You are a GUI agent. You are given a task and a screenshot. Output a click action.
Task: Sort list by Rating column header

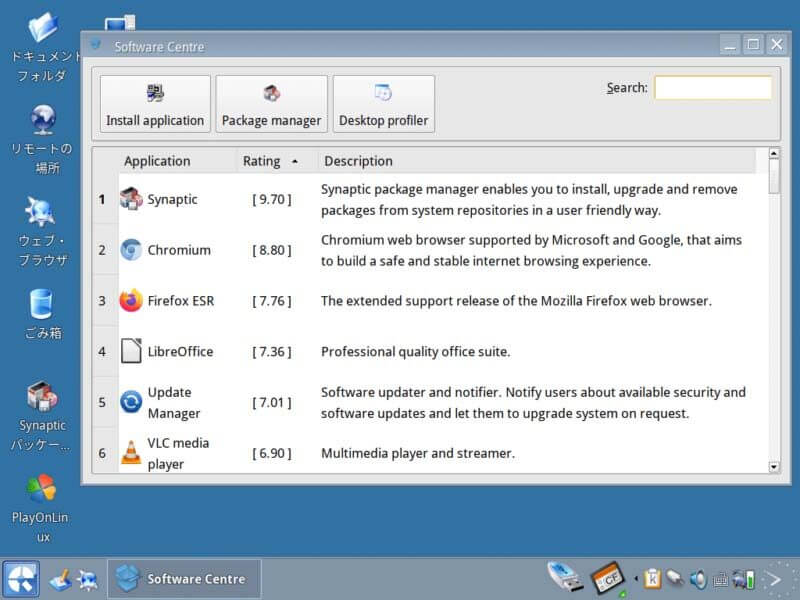tap(277, 161)
